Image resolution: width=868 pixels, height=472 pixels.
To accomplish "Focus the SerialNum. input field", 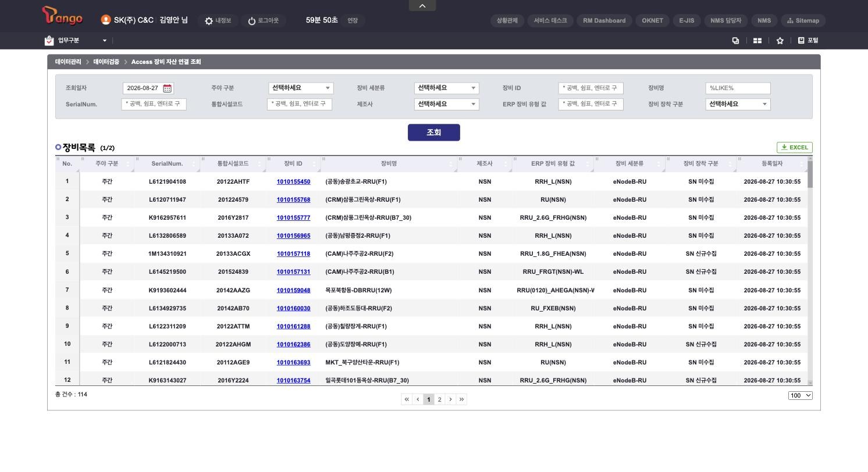I will [x=154, y=105].
